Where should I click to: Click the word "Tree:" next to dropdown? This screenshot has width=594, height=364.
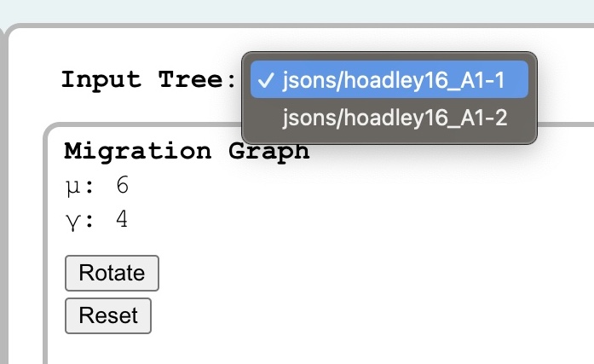pyautogui.click(x=198, y=79)
